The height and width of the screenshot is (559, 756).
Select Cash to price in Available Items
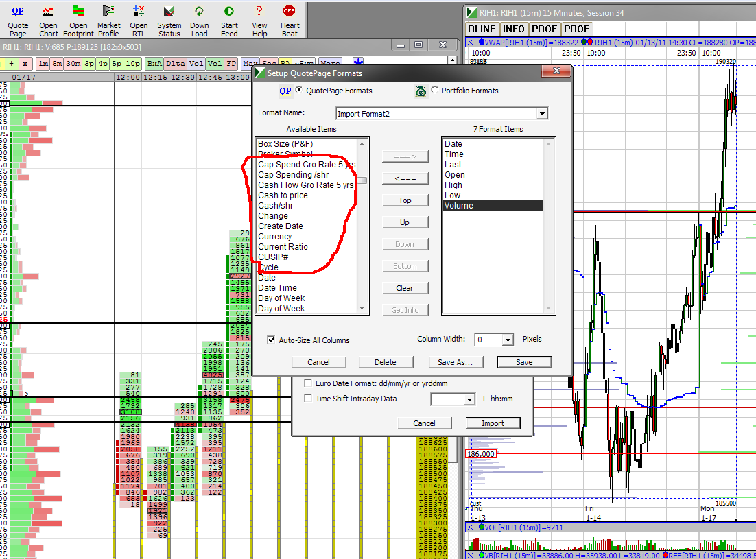coord(283,195)
